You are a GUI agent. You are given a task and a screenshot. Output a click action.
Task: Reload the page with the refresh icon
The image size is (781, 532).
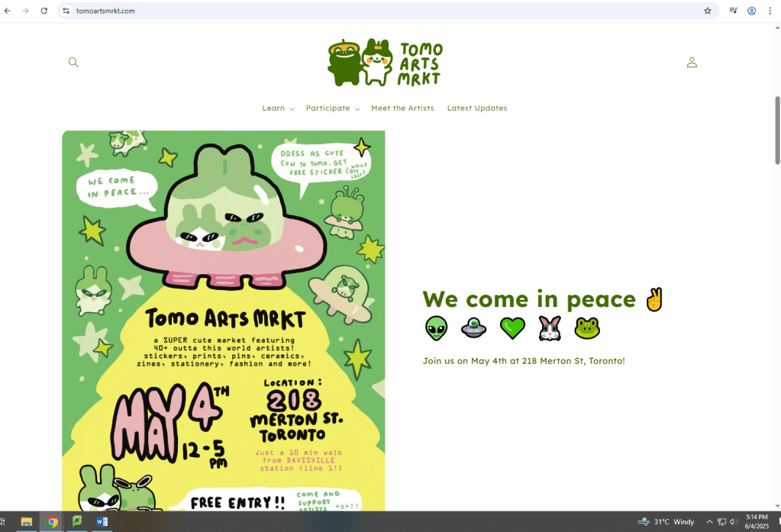tap(44, 11)
